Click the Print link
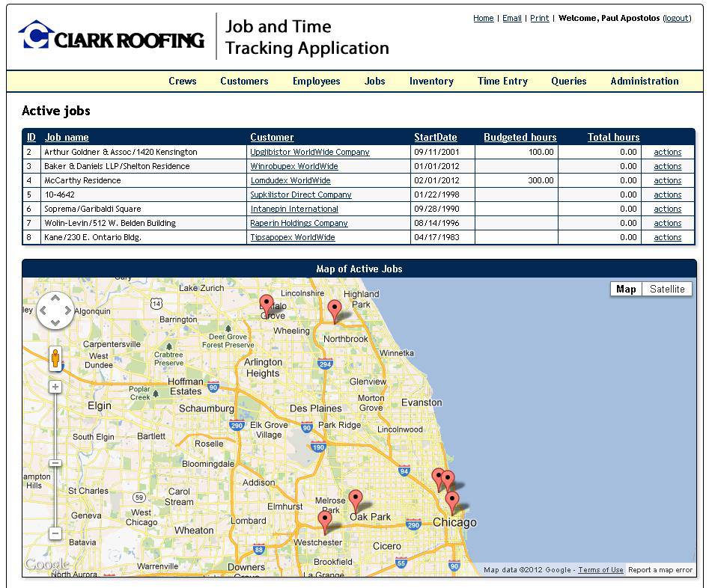The width and height of the screenshot is (709, 588). (540, 18)
